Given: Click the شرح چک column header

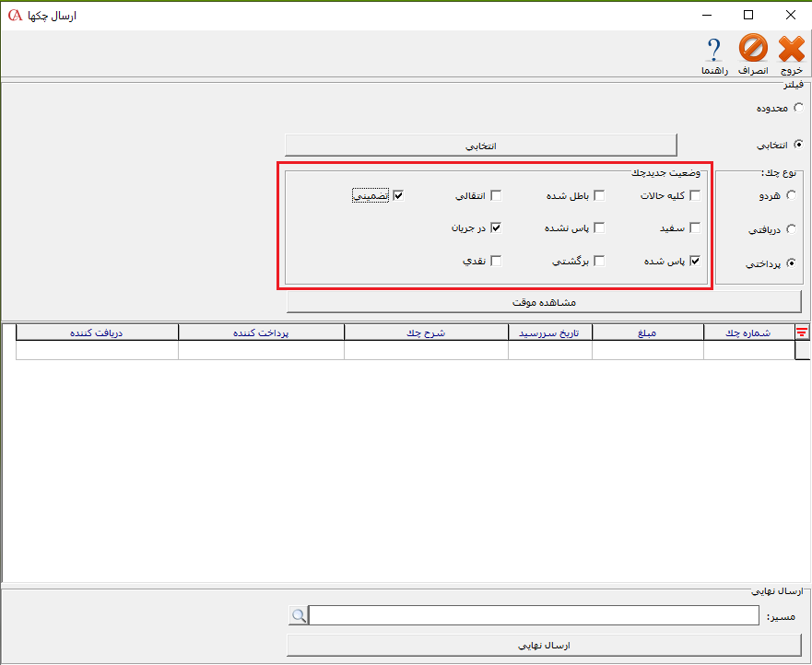Looking at the screenshot, I should 426,332.
